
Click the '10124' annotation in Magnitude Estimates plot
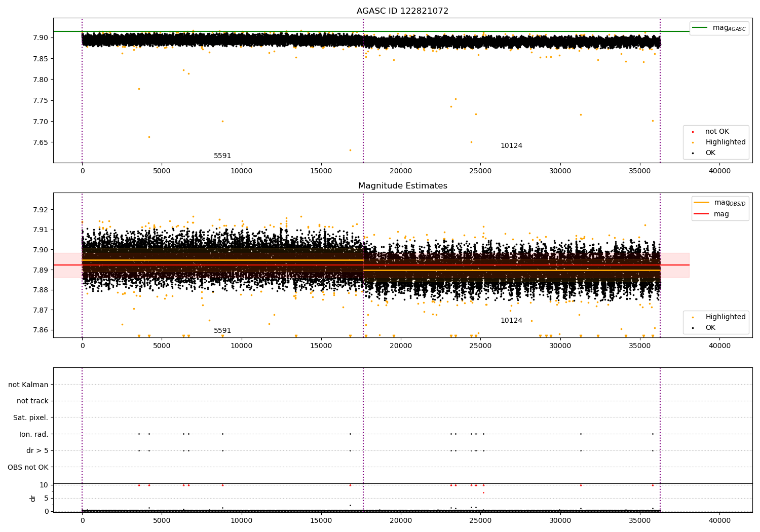[511, 321]
